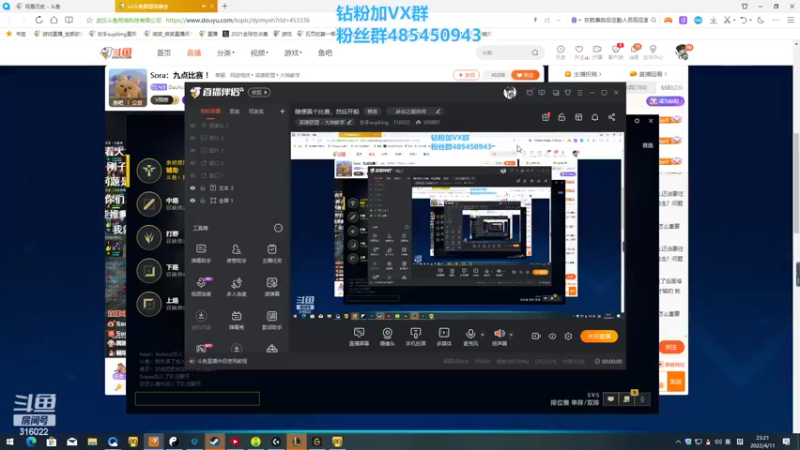800x450 pixels.
Task: Mute the 麦克风 microphone
Action: (x=470, y=337)
